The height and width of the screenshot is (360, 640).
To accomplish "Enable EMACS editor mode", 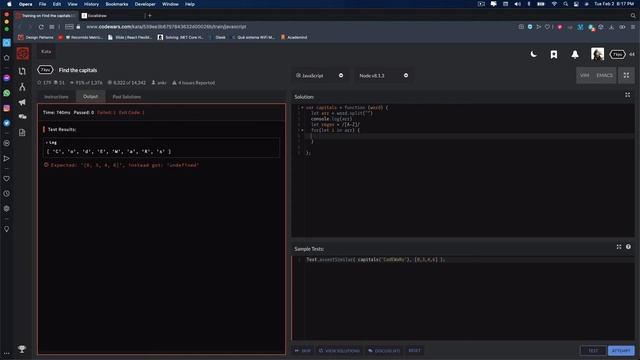I will 604,76.
